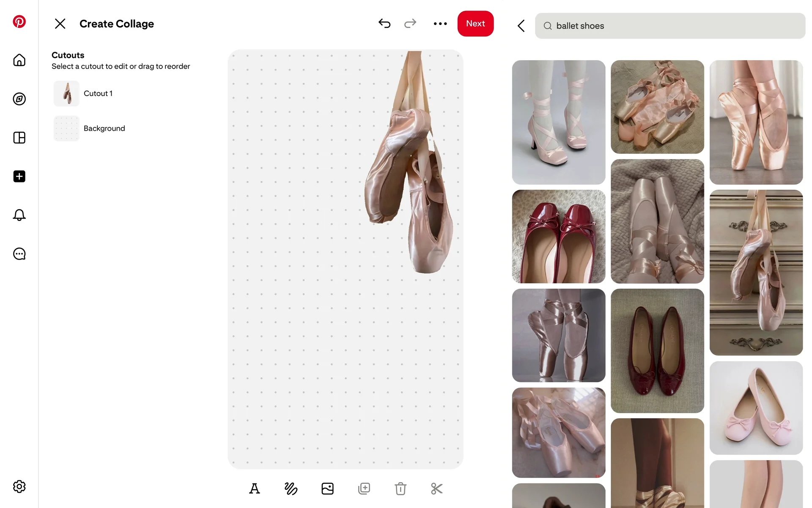Open the three-dot more options menu
The width and height of the screenshot is (812, 508).
tap(440, 24)
